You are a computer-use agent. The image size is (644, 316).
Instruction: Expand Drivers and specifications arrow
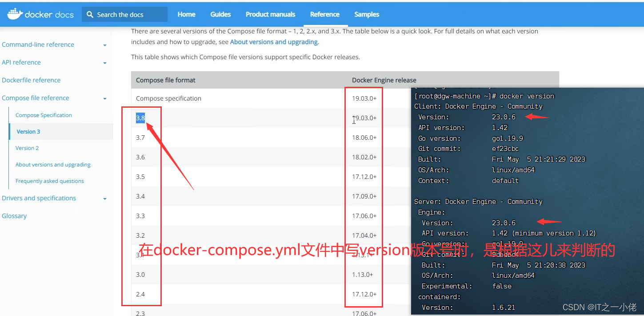(105, 199)
